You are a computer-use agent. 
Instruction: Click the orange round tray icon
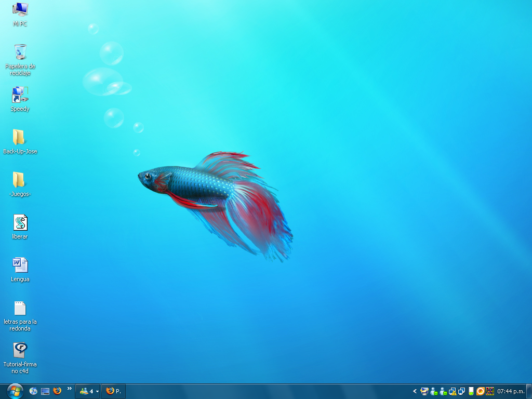[x=480, y=391]
